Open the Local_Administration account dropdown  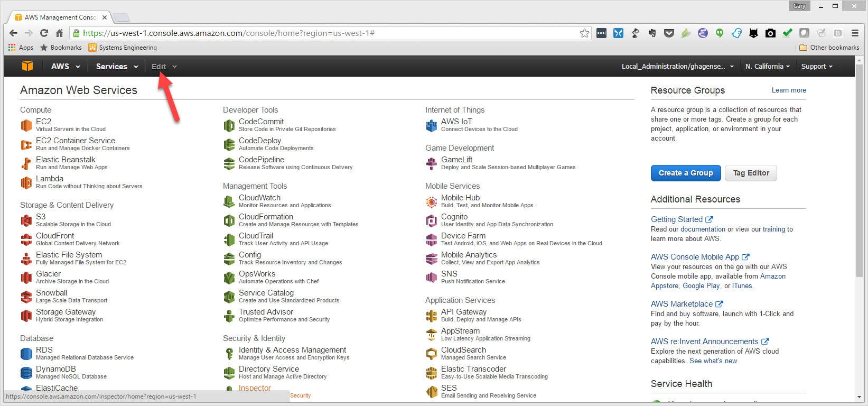pos(678,66)
